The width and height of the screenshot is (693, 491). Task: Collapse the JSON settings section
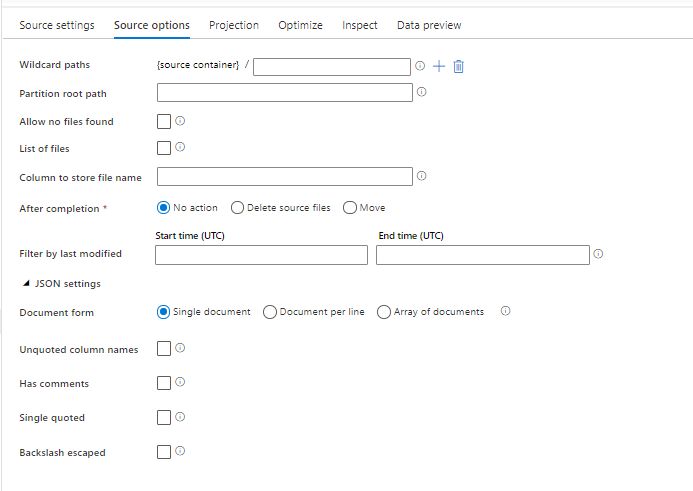(x=26, y=284)
